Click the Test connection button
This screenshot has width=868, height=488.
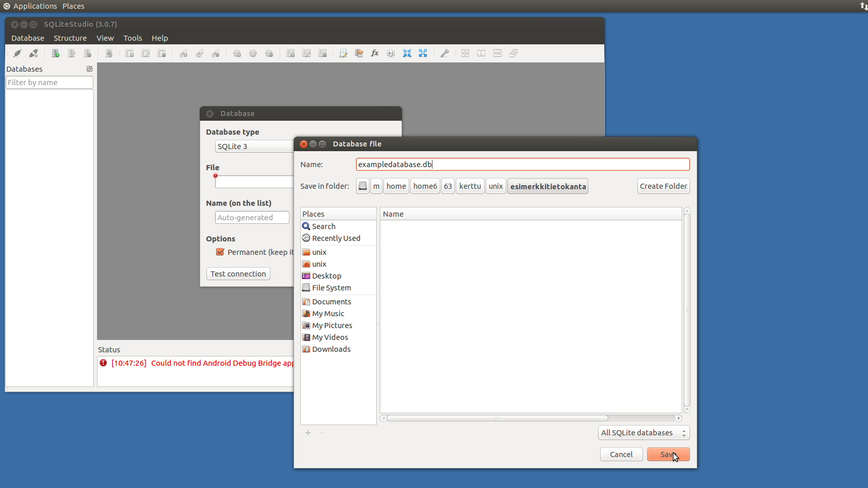point(238,274)
